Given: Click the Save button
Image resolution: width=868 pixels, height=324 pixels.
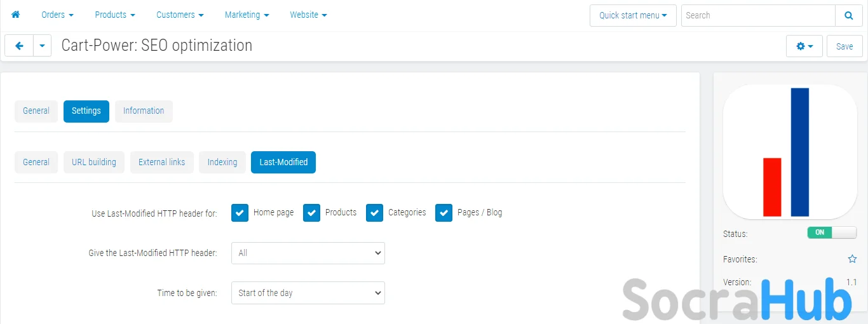Looking at the screenshot, I should (x=844, y=46).
